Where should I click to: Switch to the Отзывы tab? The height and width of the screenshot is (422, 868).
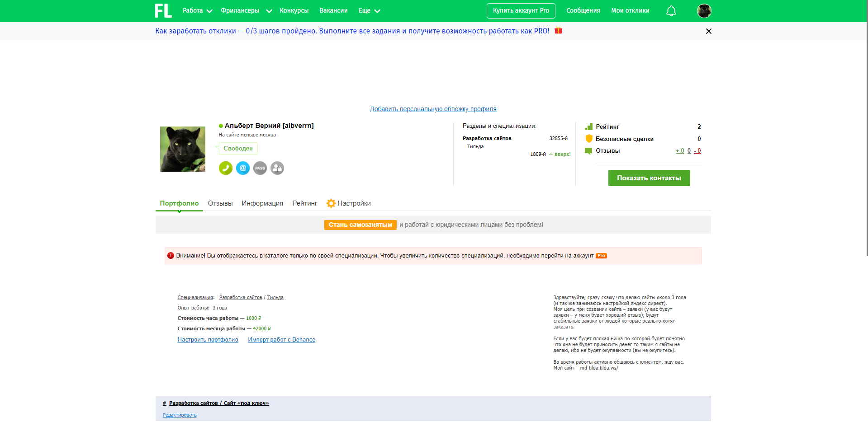point(220,203)
